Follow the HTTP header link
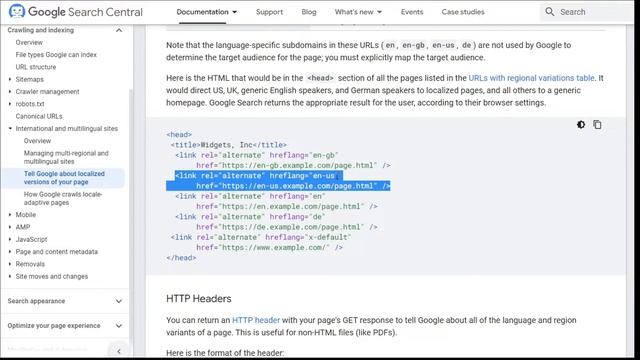The width and height of the screenshot is (640, 360). 256,320
